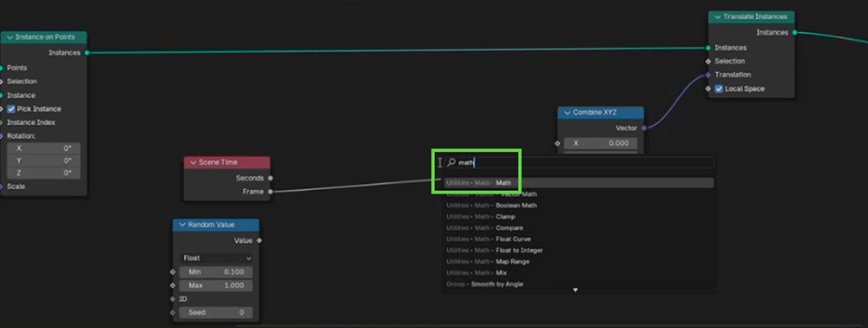868x328 pixels.
Task: Collapse the Scene Time node
Action: [194, 162]
